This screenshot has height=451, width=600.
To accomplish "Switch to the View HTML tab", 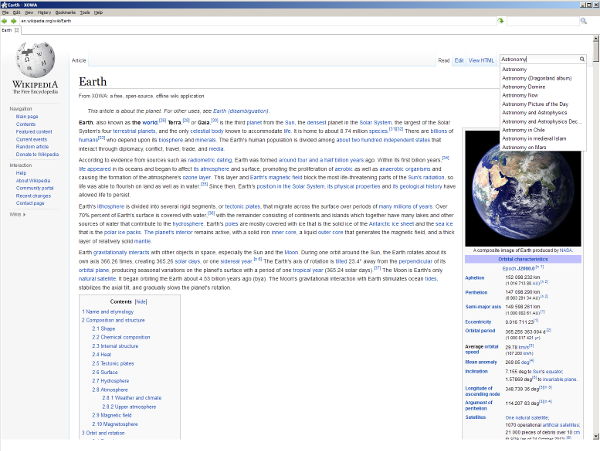I will coord(482,60).
